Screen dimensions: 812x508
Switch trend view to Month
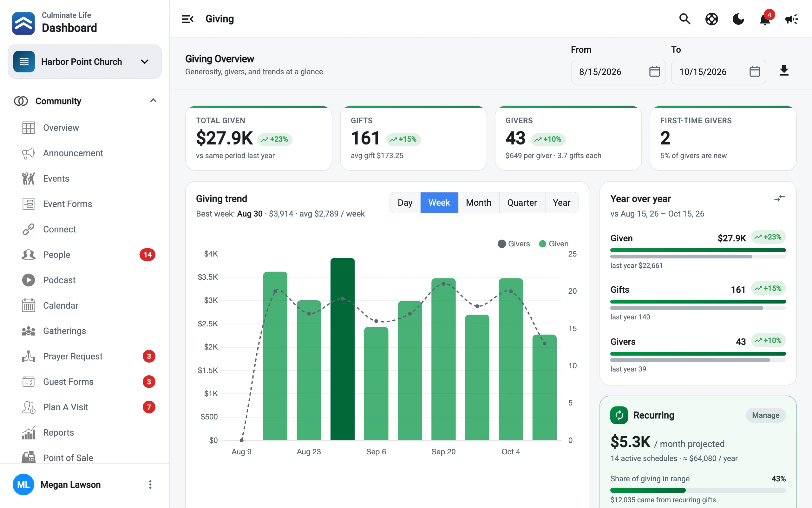pos(478,203)
